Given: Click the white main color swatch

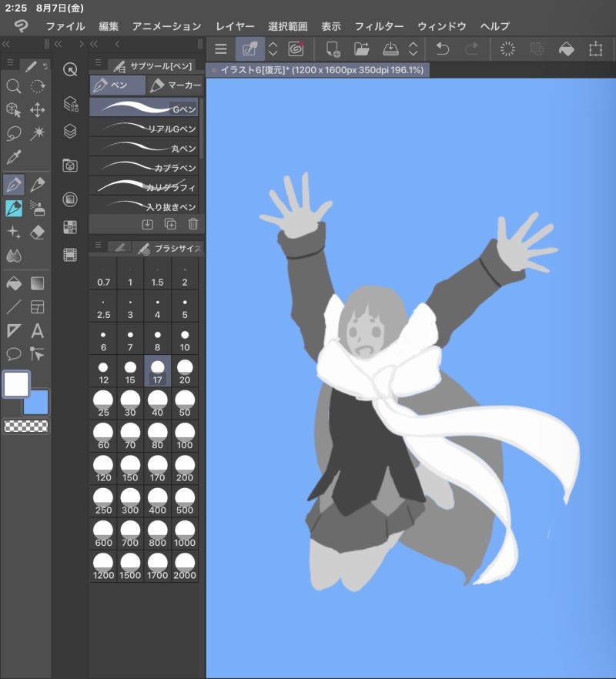Looking at the screenshot, I should coord(16,384).
